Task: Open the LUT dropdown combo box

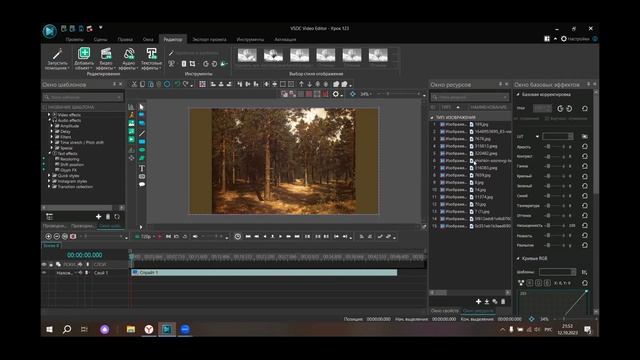Action: point(558,136)
